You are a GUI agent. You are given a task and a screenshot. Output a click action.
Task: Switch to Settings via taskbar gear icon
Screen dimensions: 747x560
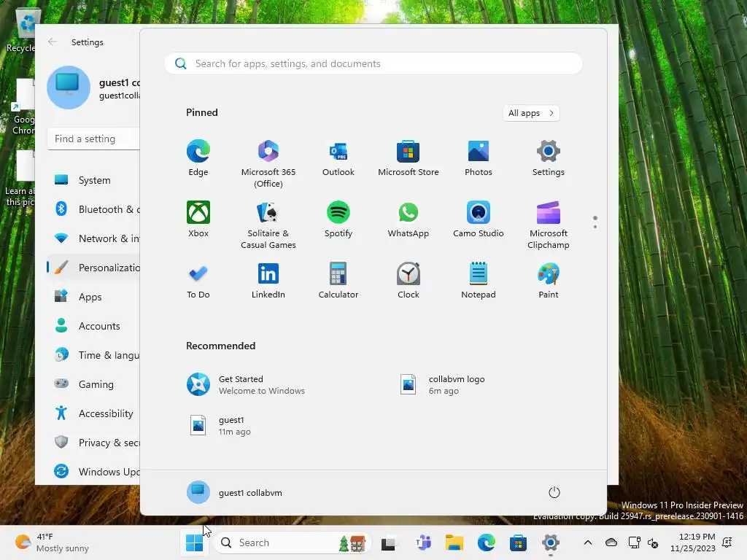tap(550, 542)
